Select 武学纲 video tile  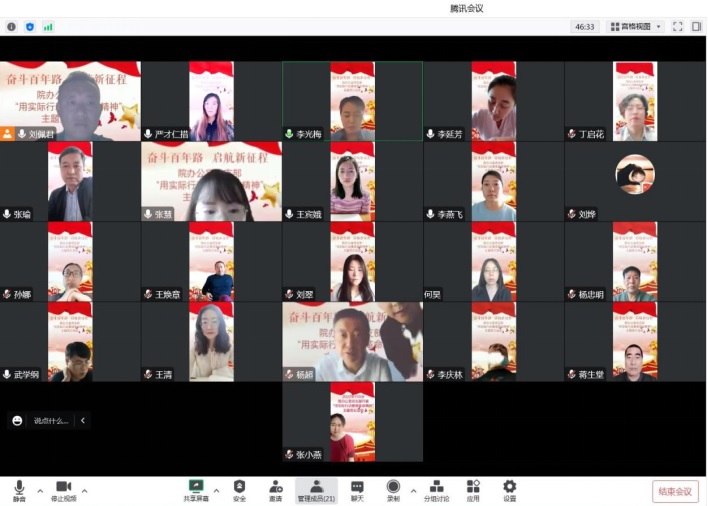70,342
